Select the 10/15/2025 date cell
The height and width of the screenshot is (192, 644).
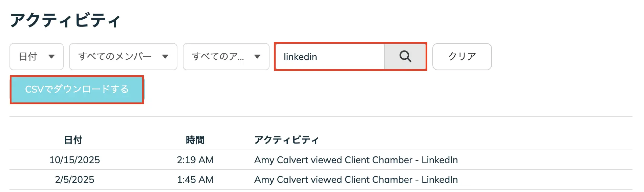(75, 160)
